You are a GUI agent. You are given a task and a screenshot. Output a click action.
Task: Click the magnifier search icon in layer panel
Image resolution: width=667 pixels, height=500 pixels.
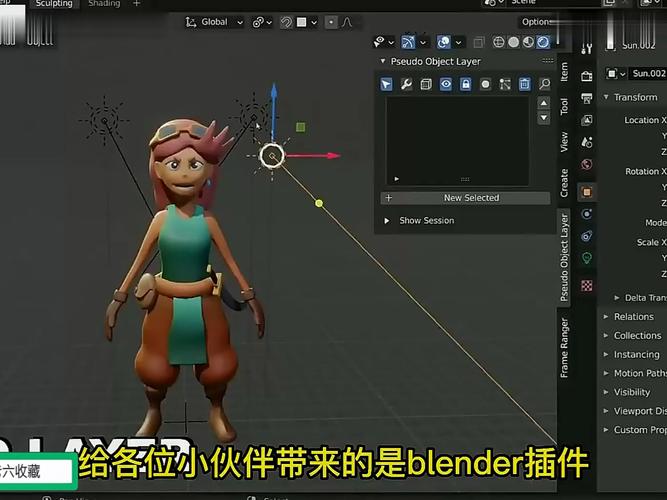click(544, 84)
